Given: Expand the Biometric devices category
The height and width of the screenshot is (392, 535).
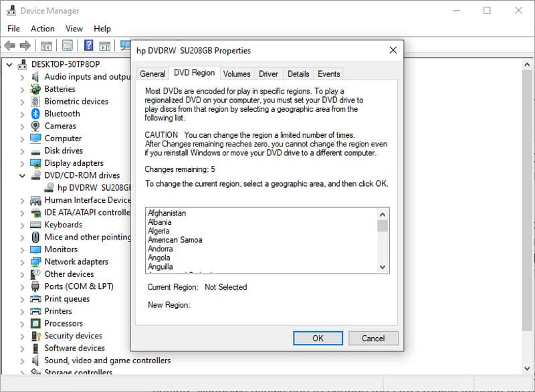Looking at the screenshot, I should pyautogui.click(x=22, y=102).
